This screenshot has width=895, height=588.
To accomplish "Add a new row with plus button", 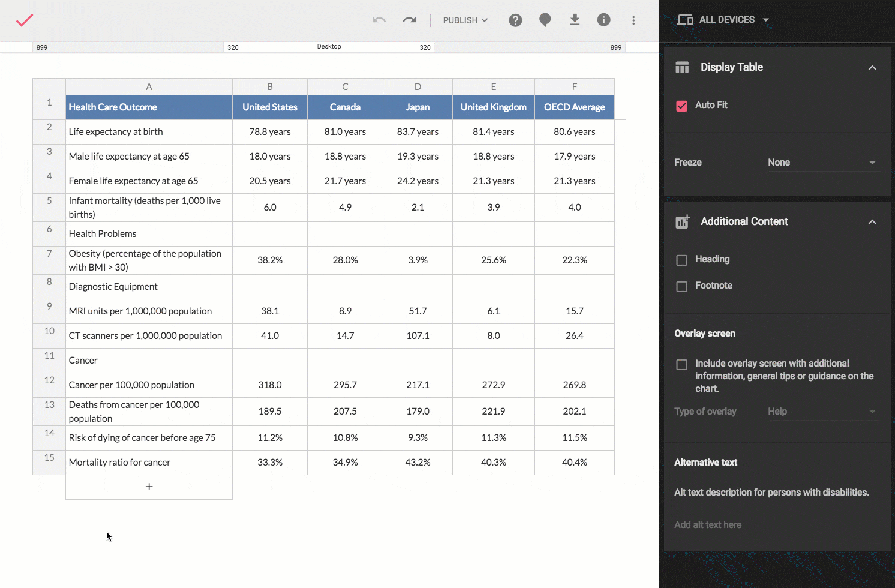I will click(149, 487).
